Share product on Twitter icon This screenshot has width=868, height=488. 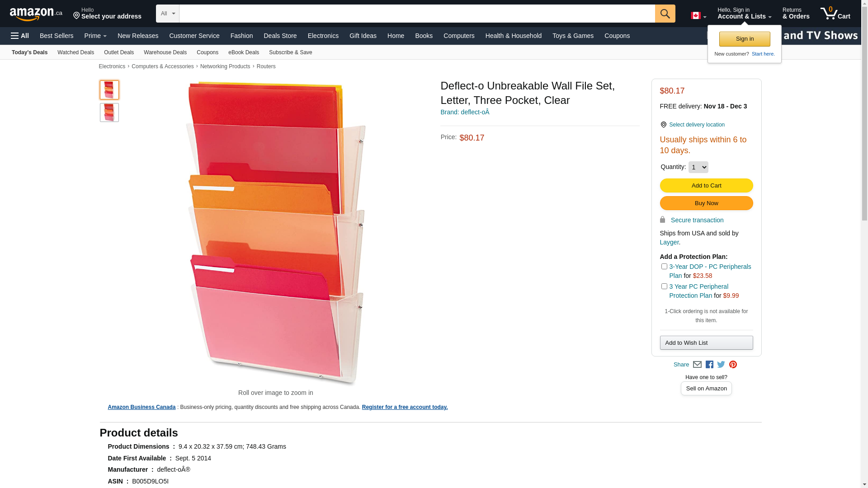(721, 365)
